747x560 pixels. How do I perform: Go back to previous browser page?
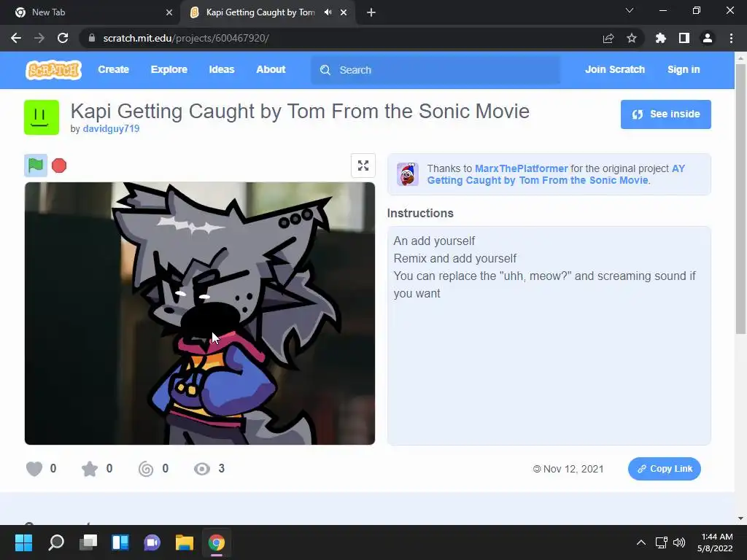point(16,38)
